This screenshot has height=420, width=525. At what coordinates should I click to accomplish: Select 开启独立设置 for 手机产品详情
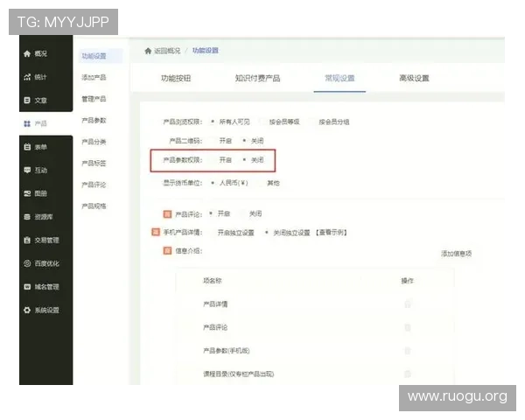pyautogui.click(x=211, y=232)
